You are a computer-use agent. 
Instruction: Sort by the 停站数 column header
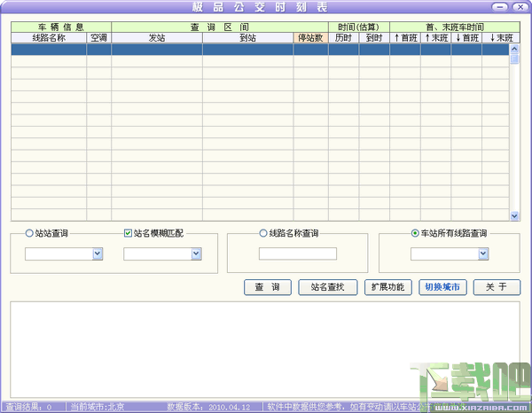pyautogui.click(x=310, y=37)
